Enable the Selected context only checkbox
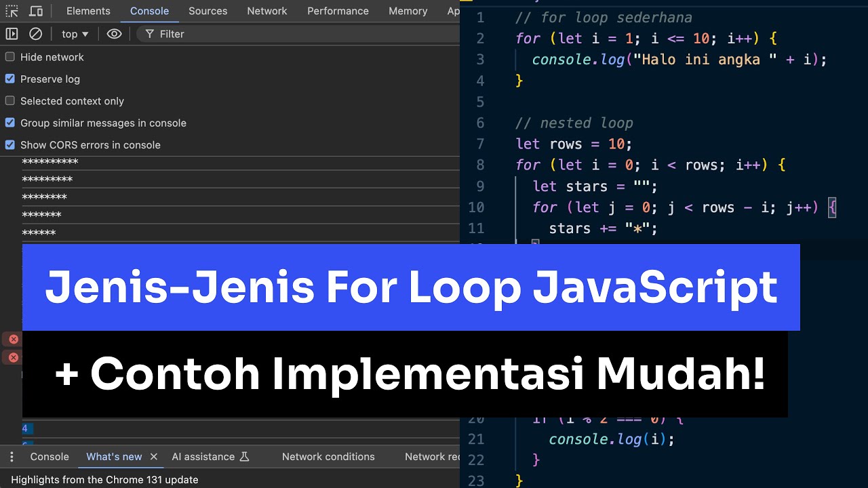Viewport: 868px width, 488px height. tap(10, 101)
